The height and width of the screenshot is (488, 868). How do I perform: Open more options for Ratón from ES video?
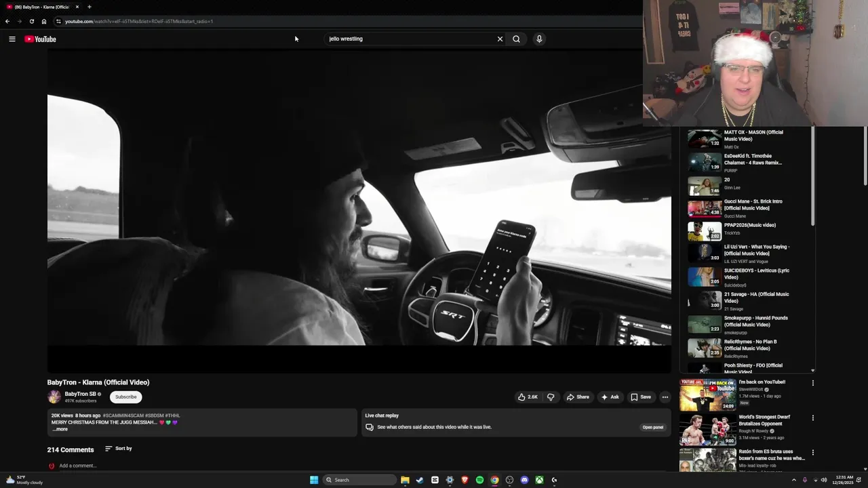click(x=812, y=453)
